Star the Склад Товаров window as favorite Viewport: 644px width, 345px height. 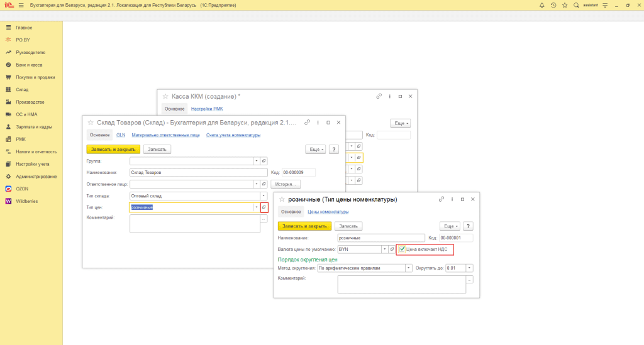coord(91,123)
